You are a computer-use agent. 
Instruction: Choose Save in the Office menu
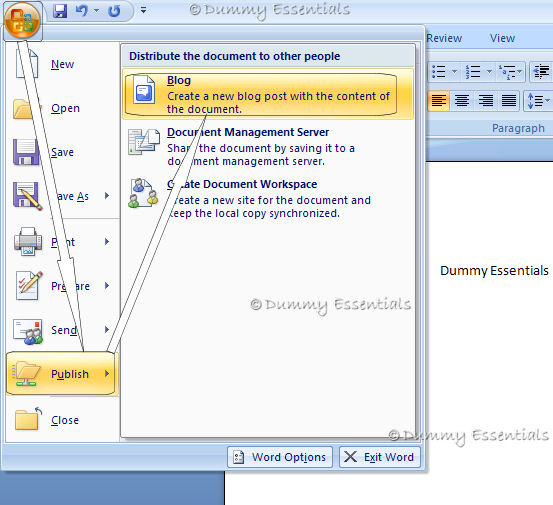[63, 152]
